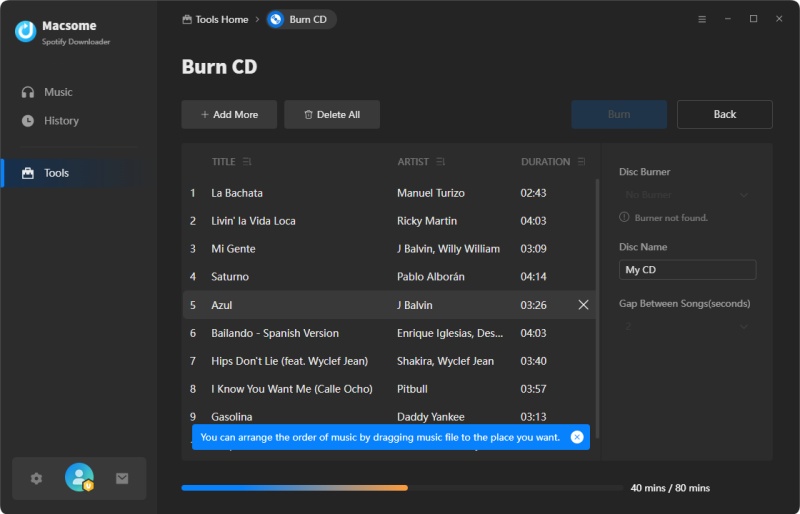Click the disc capacity progress bar
800x514 pixels.
click(402, 488)
